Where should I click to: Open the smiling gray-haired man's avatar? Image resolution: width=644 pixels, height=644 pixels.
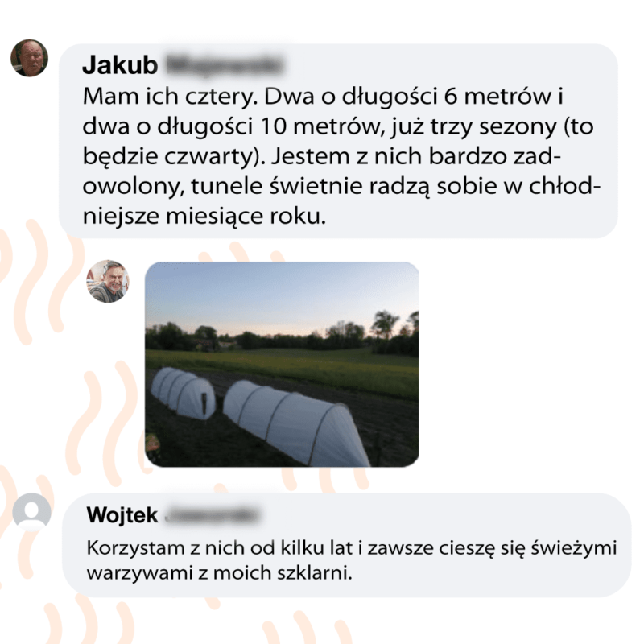tap(108, 281)
